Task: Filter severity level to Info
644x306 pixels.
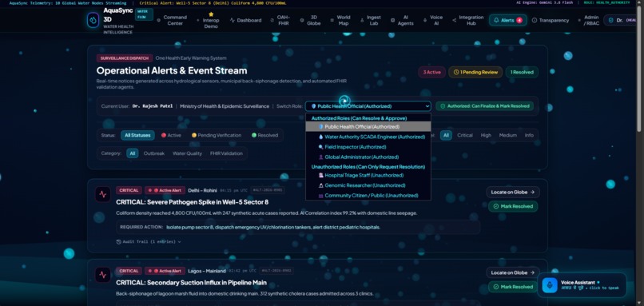Action: pos(529,135)
